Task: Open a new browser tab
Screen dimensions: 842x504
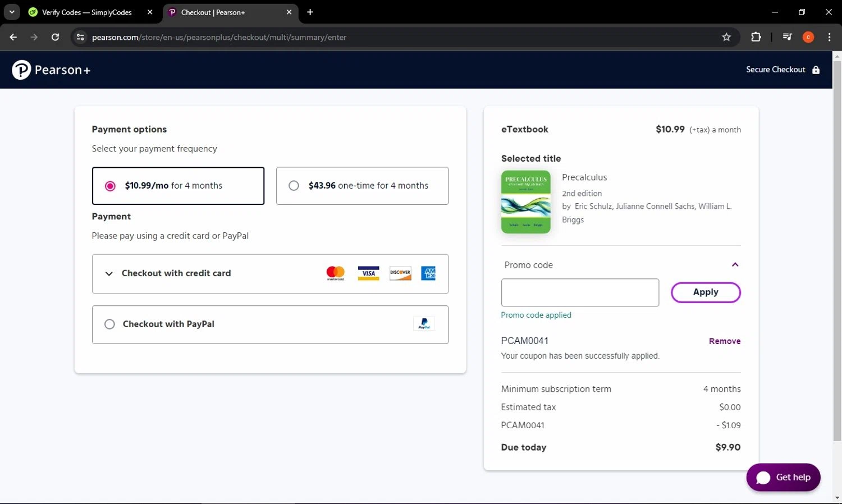Action: (x=310, y=12)
